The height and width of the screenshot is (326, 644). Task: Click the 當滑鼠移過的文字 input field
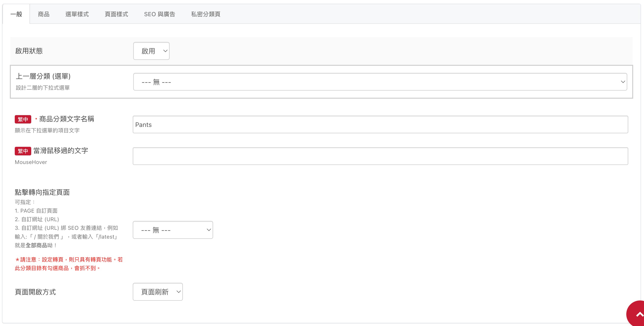pyautogui.click(x=380, y=156)
